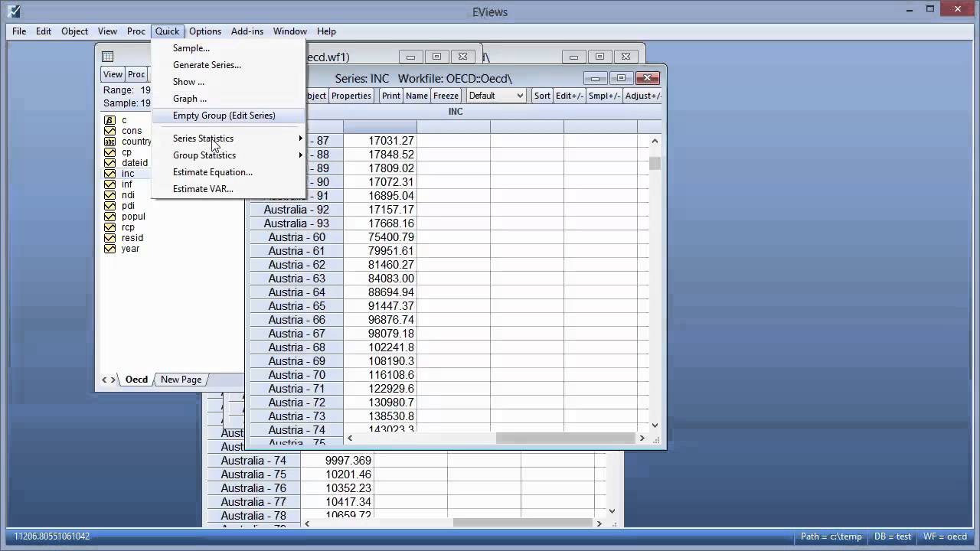Open the Add-ins menu
The height and width of the screenshot is (551, 980).
click(x=247, y=31)
